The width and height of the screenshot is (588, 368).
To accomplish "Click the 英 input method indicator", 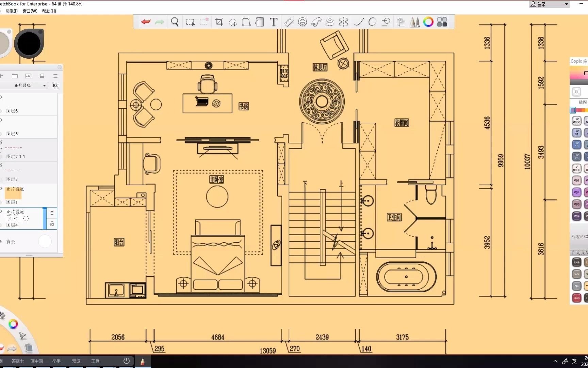I will point(574,361).
